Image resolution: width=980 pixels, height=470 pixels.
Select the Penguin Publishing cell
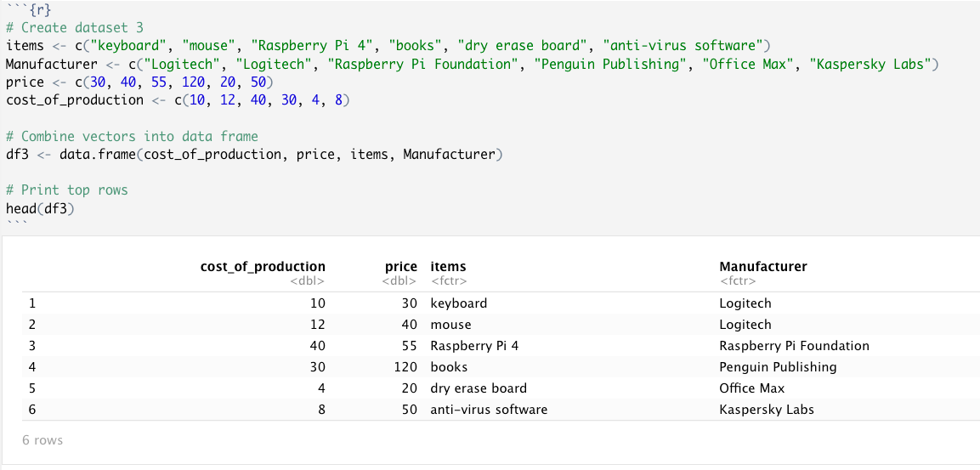coord(778,367)
